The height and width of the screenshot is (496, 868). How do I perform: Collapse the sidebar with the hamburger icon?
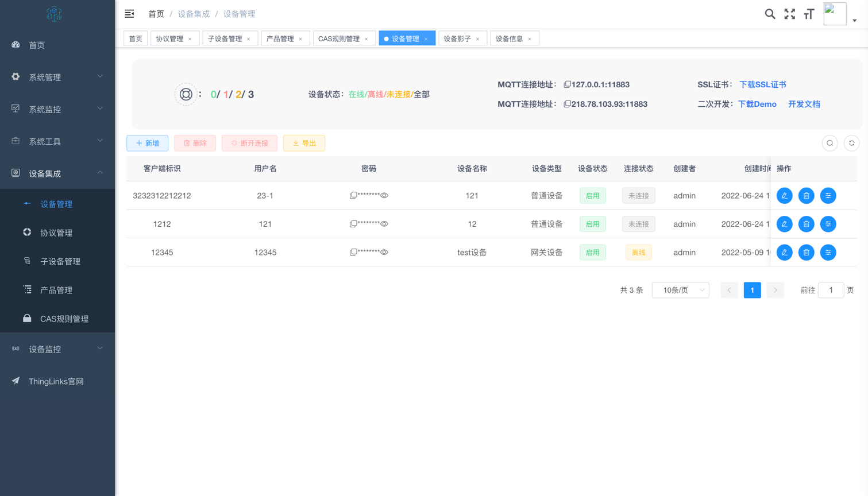click(129, 13)
